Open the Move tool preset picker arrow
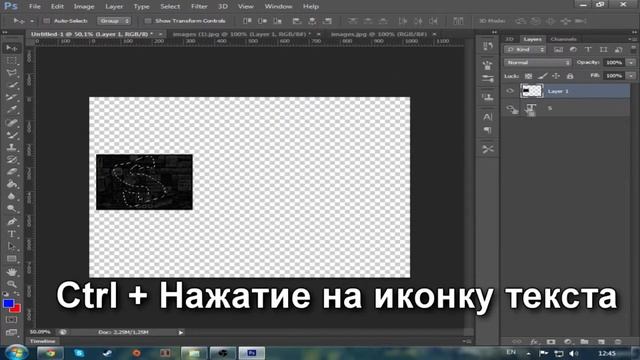This screenshot has height=360, width=640. (x=32, y=21)
